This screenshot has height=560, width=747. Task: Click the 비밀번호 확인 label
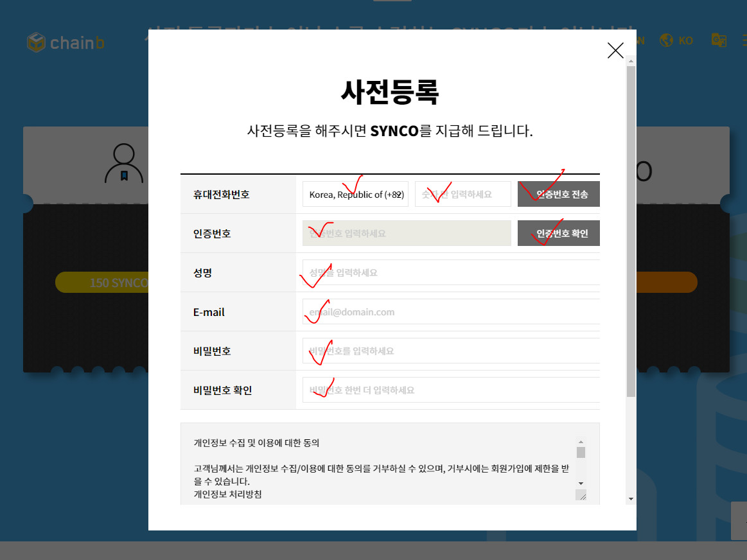pos(222,390)
